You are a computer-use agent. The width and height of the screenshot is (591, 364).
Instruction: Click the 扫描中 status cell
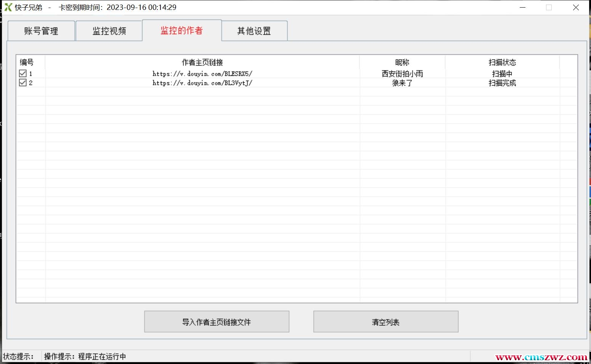click(502, 74)
